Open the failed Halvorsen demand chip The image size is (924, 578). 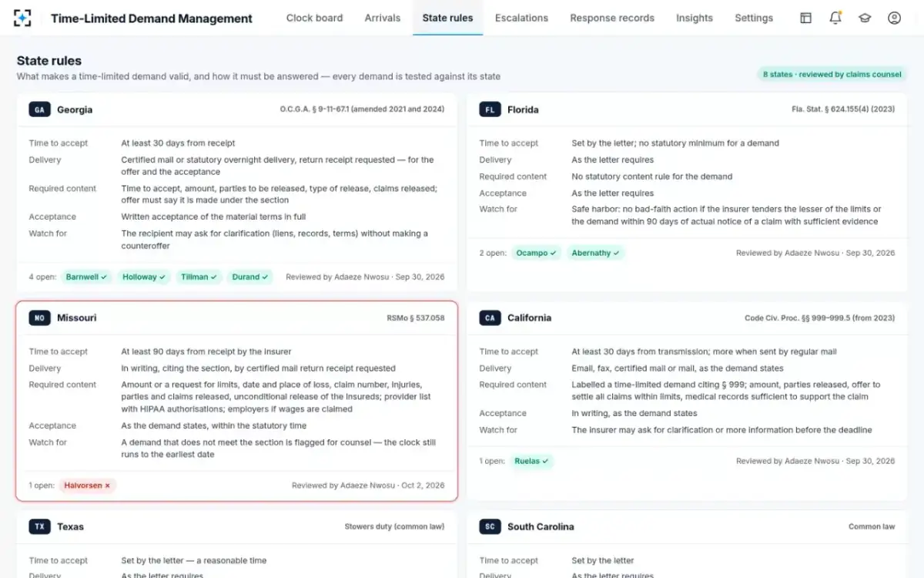pos(87,486)
